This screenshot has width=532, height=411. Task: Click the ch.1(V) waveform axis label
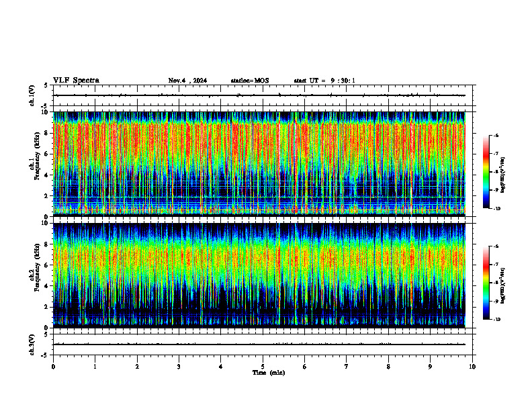point(32,95)
